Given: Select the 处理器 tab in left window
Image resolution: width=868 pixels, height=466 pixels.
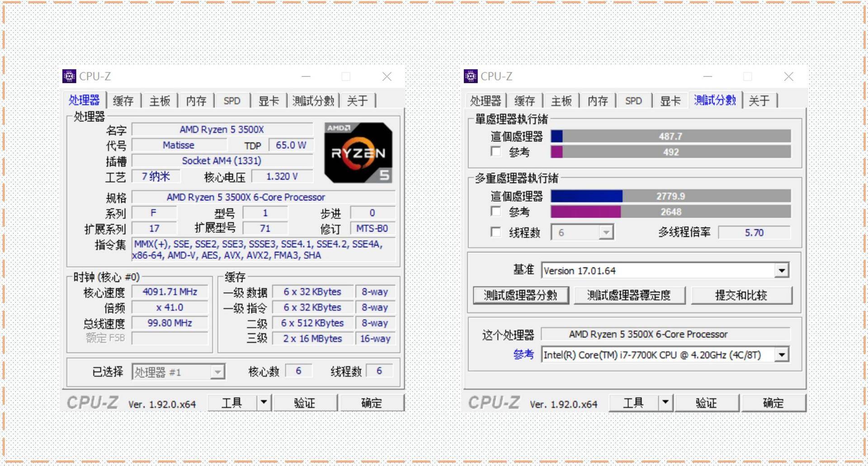Looking at the screenshot, I should click(85, 100).
